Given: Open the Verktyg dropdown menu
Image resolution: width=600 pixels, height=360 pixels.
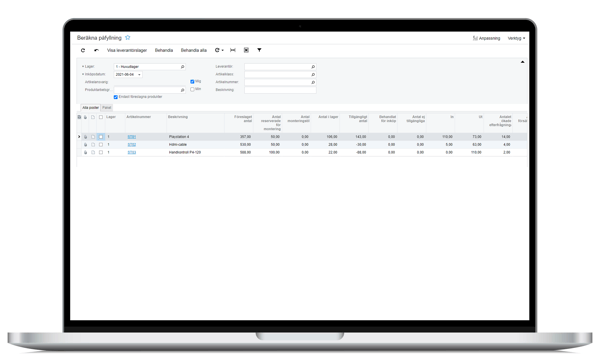Looking at the screenshot, I should [x=516, y=38].
